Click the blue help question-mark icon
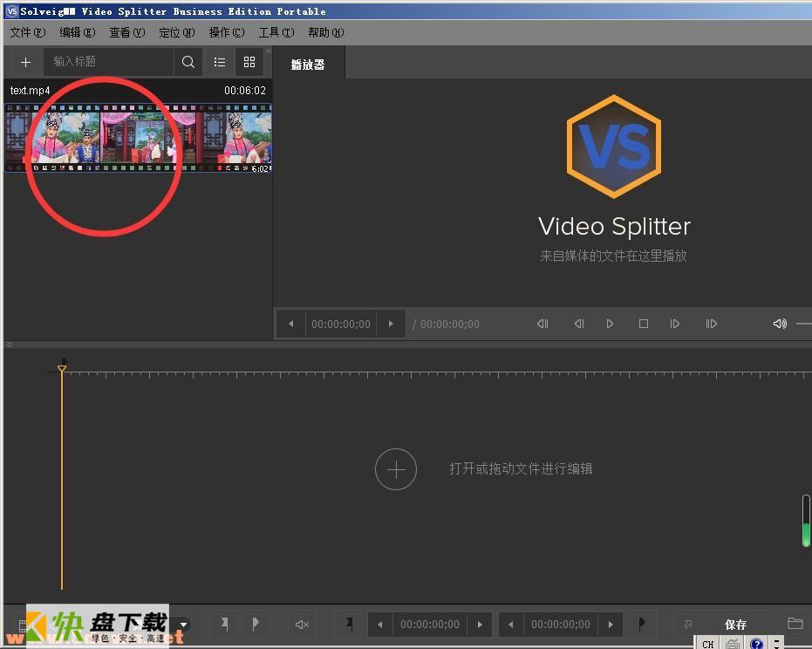 [756, 644]
